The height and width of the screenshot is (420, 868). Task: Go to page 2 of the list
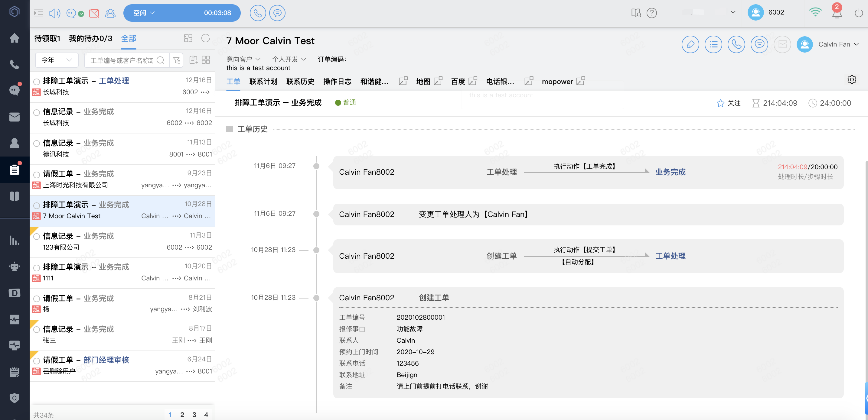[182, 415]
